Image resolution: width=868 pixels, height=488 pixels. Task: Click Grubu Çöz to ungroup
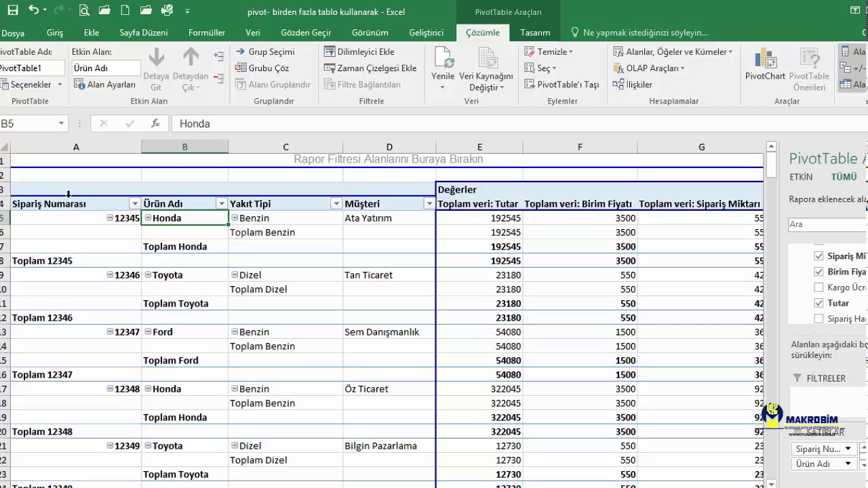coord(262,68)
